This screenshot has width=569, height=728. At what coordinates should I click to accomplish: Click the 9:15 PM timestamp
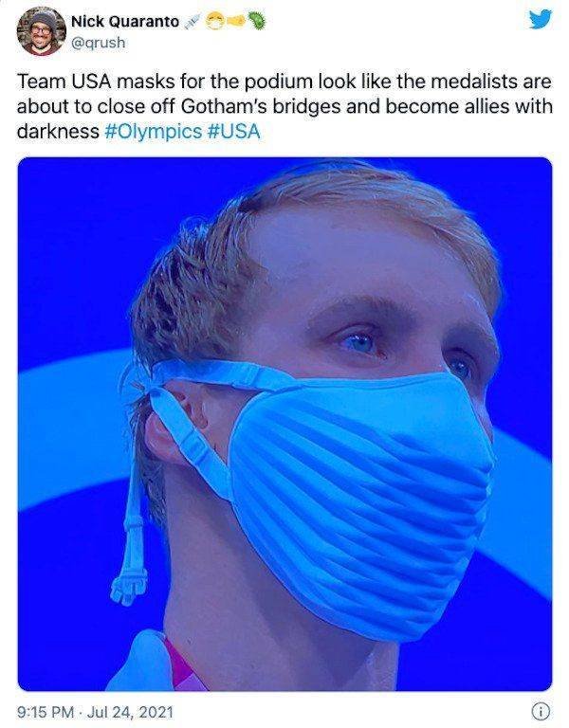click(x=46, y=712)
